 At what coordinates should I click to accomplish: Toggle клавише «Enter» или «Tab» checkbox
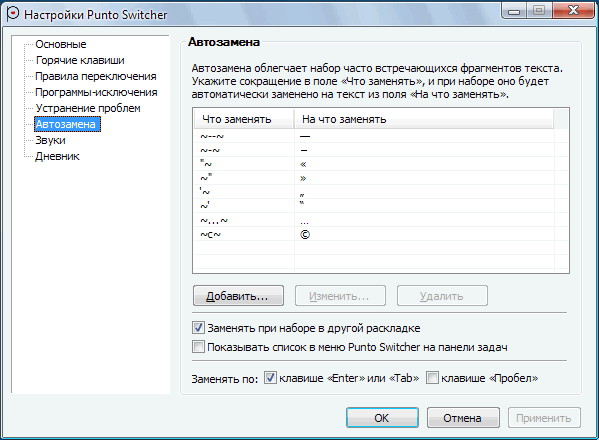(x=270, y=378)
